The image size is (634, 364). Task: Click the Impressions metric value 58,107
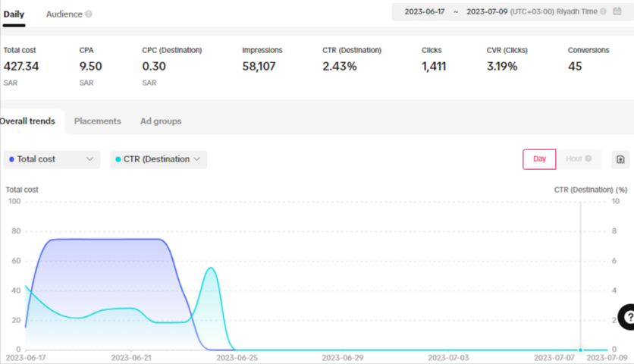(259, 66)
